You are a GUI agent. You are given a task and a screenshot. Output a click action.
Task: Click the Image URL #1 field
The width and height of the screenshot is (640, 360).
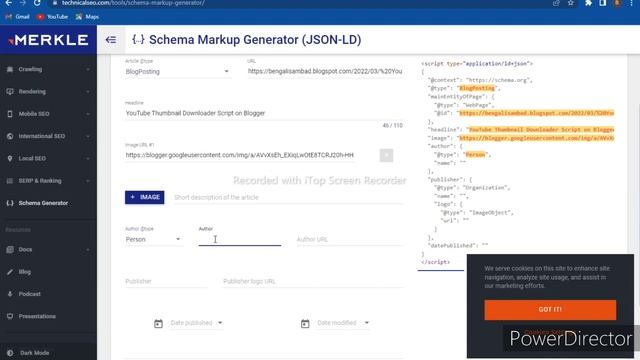(x=240, y=155)
